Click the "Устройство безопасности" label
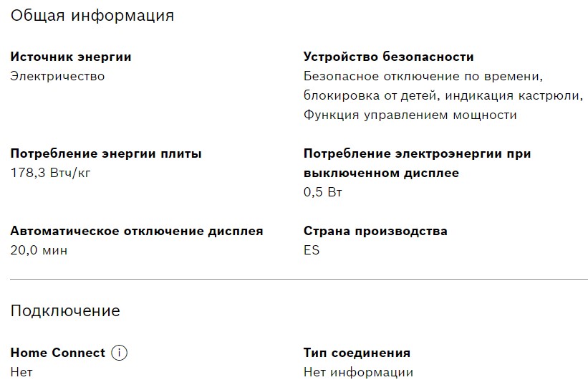Image resolution: width=588 pixels, height=390 pixels. pyautogui.click(x=389, y=57)
